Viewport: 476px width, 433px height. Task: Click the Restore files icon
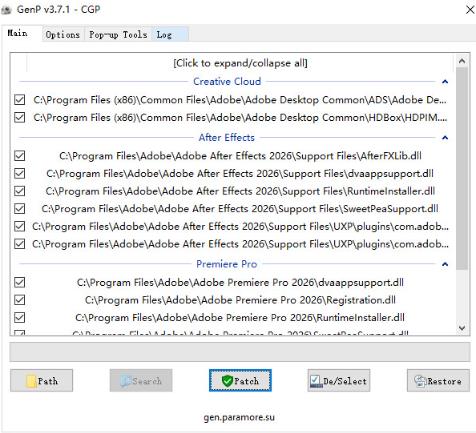[420, 381]
